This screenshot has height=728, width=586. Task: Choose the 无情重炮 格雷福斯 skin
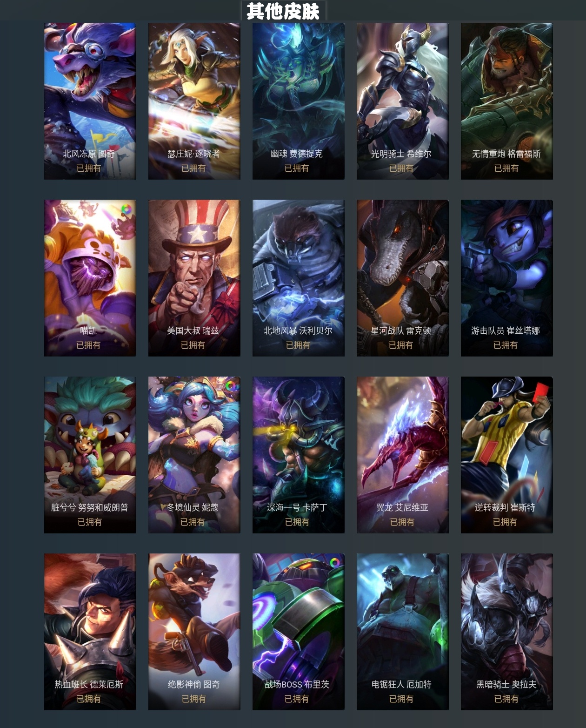[x=507, y=101]
